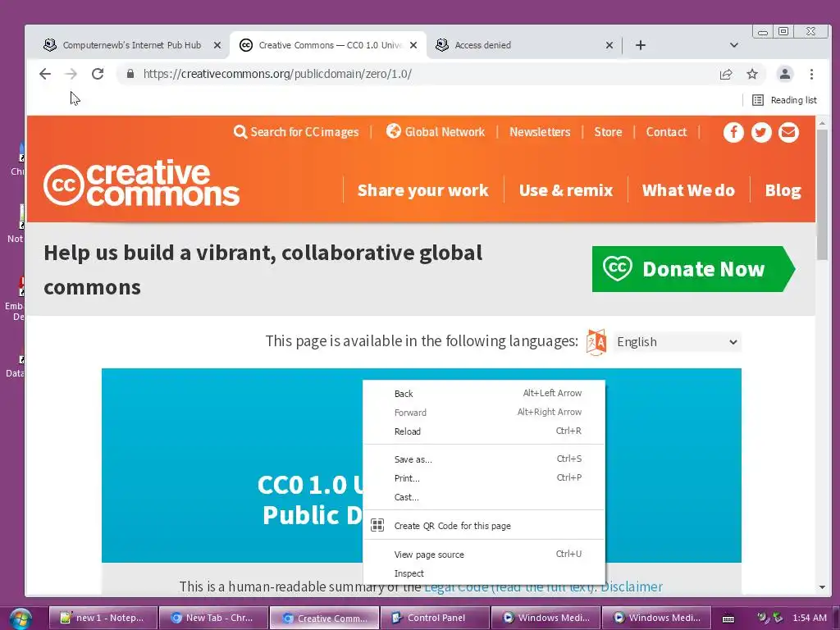
Task: Open the Disclaimer link
Action: pyautogui.click(x=631, y=587)
